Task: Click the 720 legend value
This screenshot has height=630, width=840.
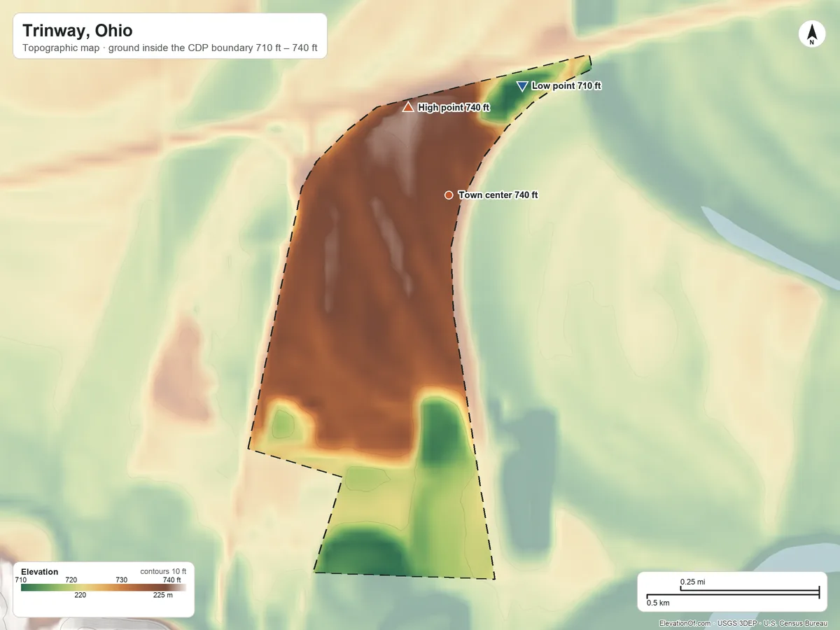Action: (71, 580)
